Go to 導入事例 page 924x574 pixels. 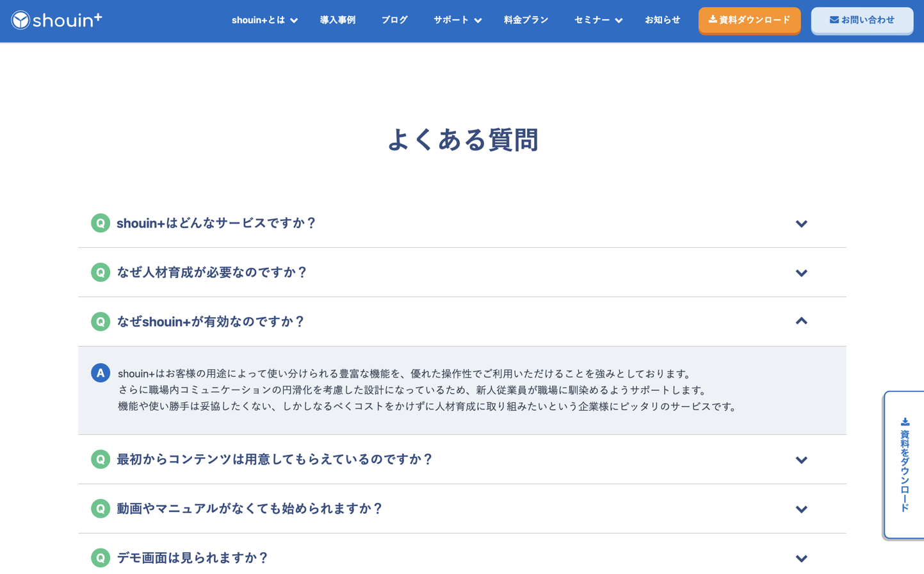(x=337, y=20)
